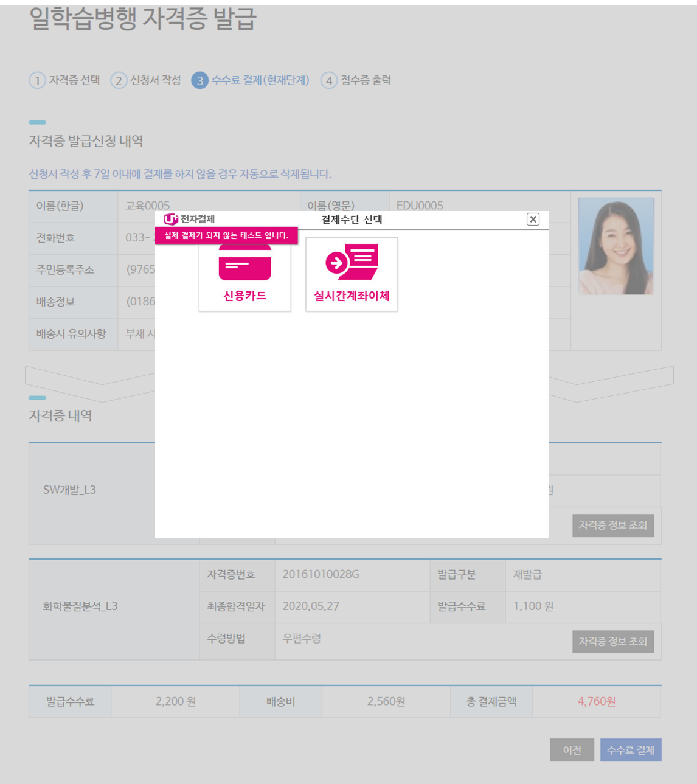Image resolution: width=697 pixels, height=784 pixels.
Task: Click the 배송비 label cell
Action: pyautogui.click(x=280, y=701)
